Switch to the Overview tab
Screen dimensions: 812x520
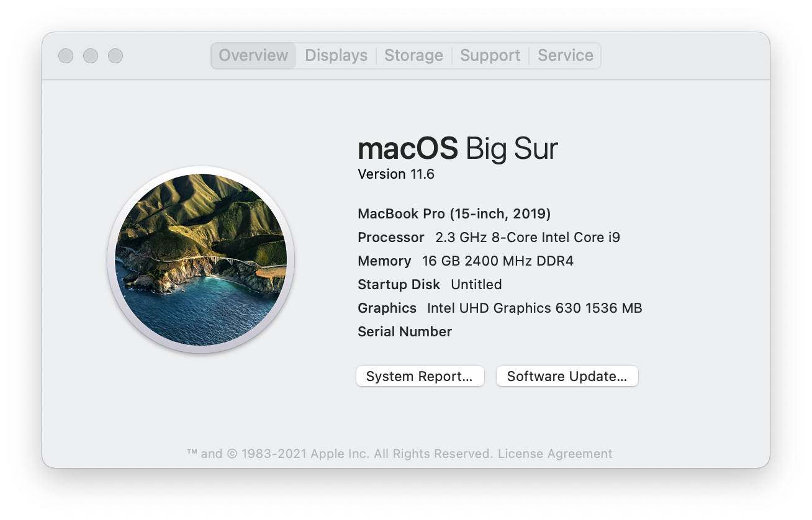point(253,55)
